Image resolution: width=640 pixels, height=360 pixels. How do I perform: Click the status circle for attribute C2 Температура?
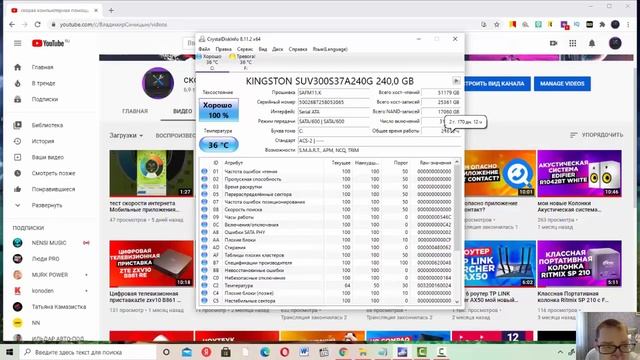[x=204, y=285]
